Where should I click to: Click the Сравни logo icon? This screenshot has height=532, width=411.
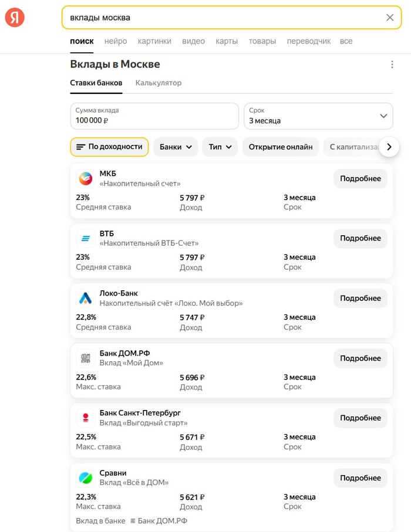[x=85, y=478]
